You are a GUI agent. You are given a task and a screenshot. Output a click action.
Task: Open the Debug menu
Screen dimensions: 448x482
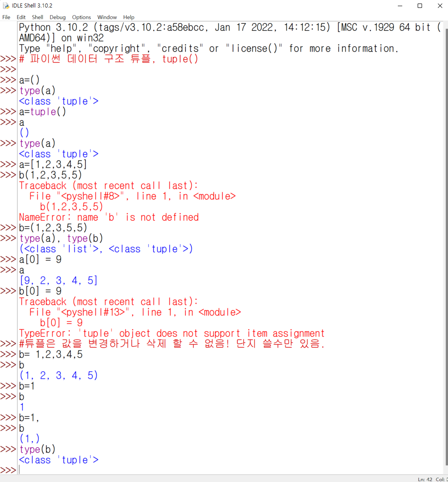point(58,17)
